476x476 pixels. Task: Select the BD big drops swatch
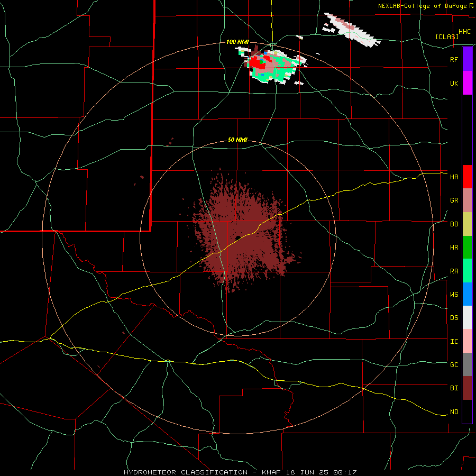click(x=467, y=224)
